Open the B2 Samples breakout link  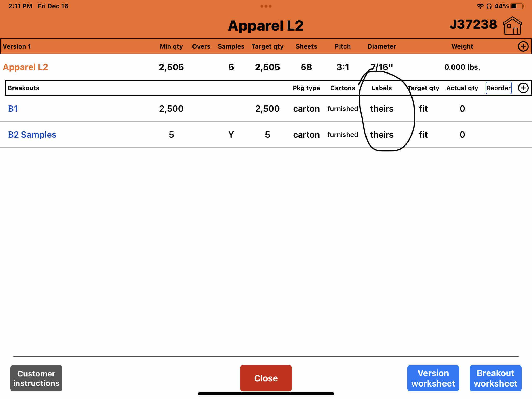32,135
